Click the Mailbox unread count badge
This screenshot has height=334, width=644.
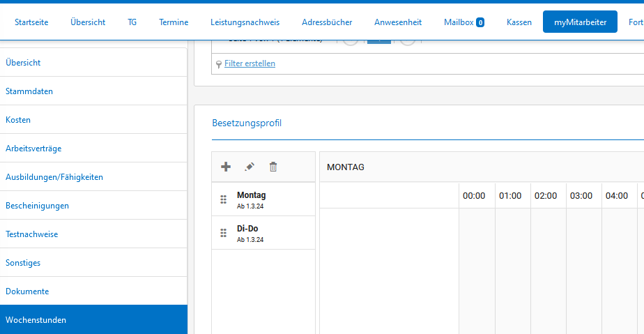click(x=480, y=22)
